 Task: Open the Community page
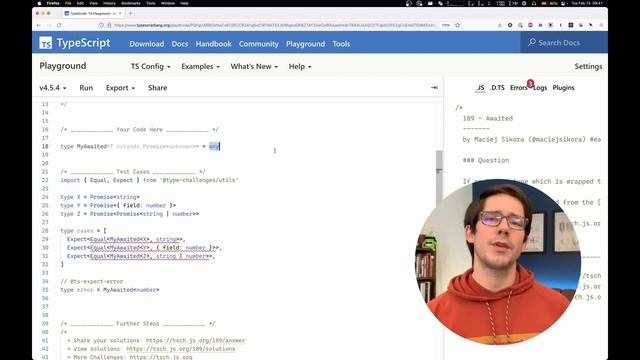coord(258,44)
